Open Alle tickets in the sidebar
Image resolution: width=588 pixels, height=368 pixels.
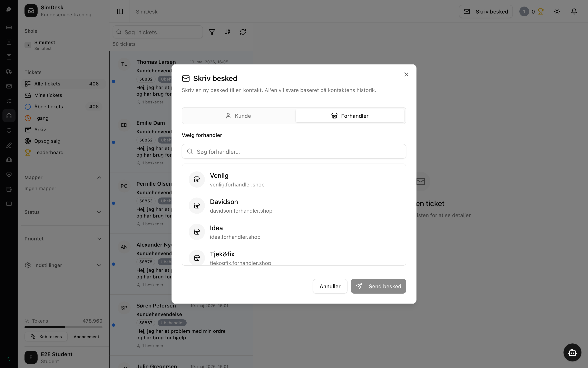click(x=64, y=84)
